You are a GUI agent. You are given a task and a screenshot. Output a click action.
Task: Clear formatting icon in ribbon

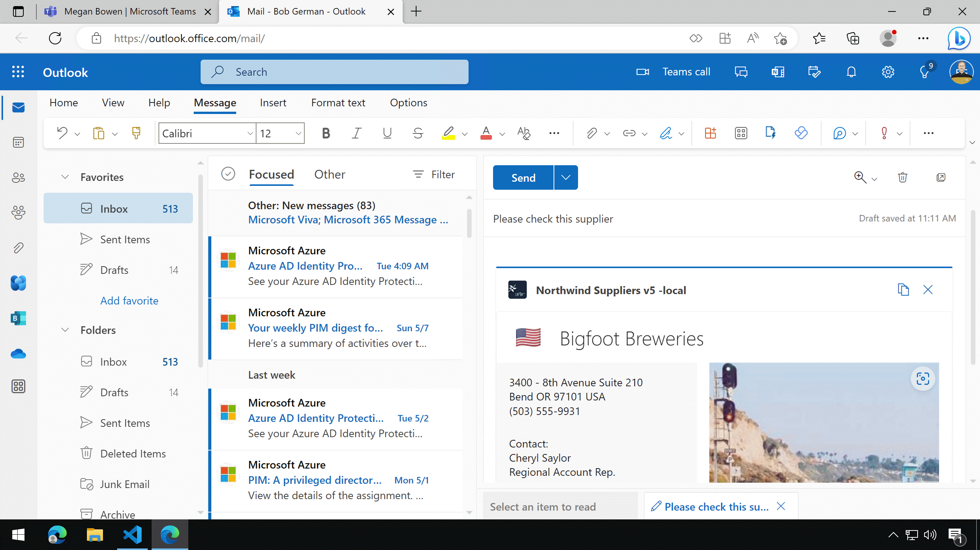click(x=524, y=133)
